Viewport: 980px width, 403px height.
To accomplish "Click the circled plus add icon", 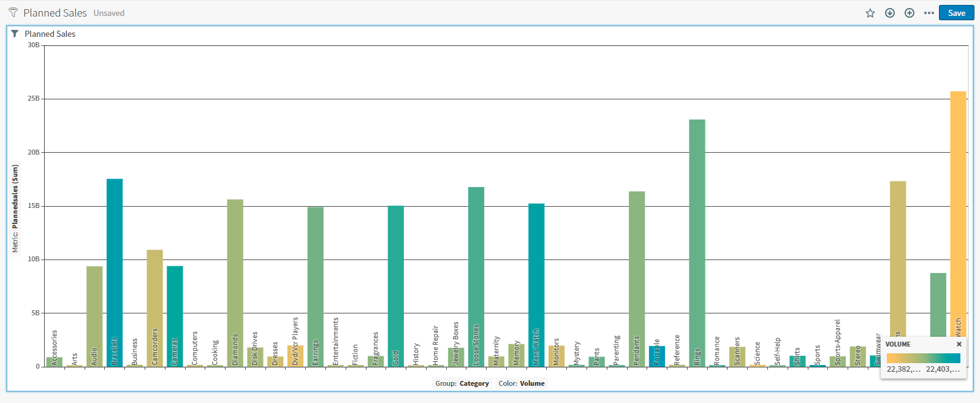I will click(x=910, y=13).
